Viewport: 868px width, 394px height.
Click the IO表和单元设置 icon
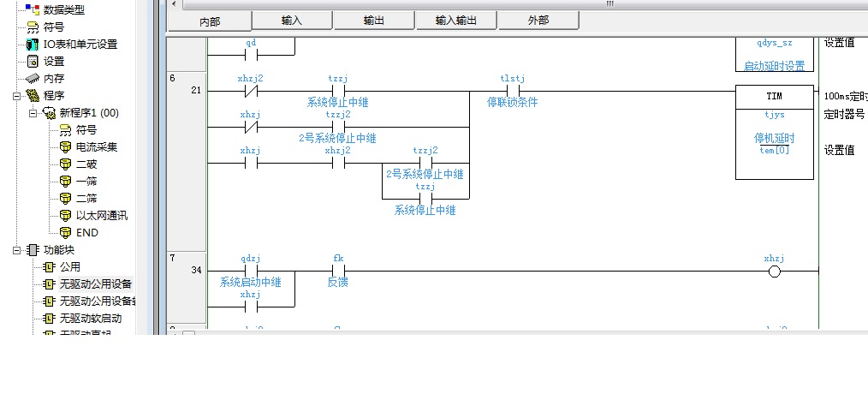click(33, 44)
